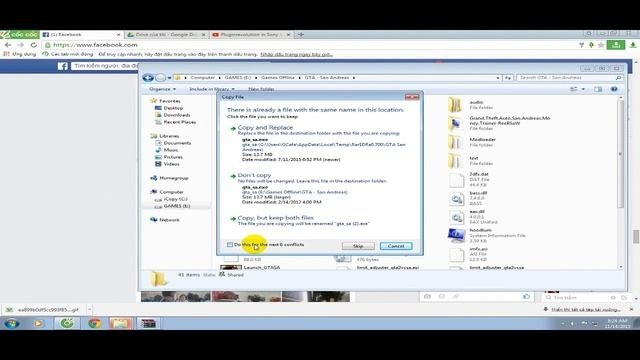Screen dimensions: 640x360
Task: Click the Search GTA - San Andreas field
Action: pos(569,78)
